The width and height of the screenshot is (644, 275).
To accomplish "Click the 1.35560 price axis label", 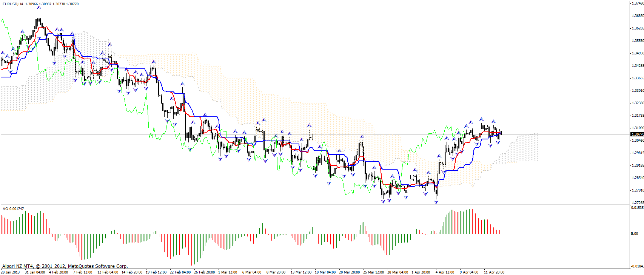I will click(637, 41).
